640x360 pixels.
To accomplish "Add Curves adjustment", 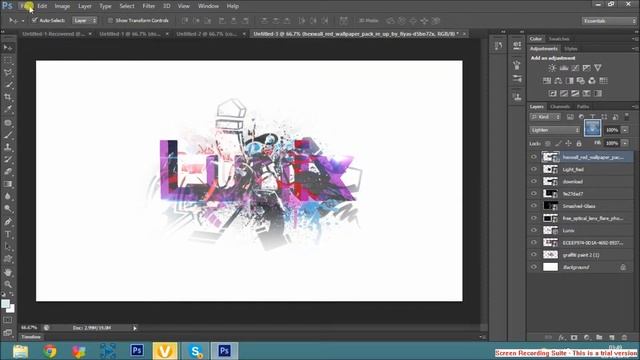I will pos(575,68).
